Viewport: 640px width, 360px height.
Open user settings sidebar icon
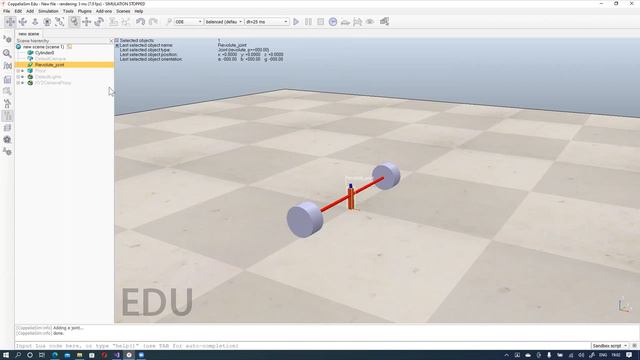[7, 152]
